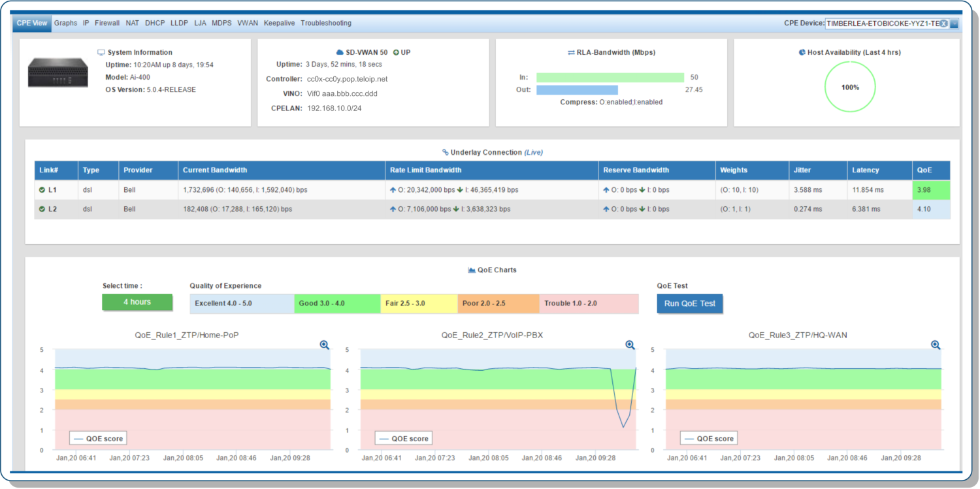Go to the DHCP tab
Screen dimensions: 980x489
tap(155, 23)
